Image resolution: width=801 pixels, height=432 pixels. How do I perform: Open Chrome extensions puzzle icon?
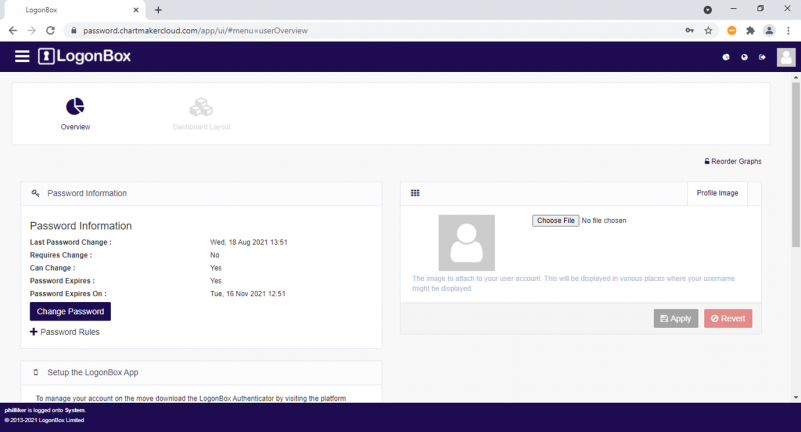pos(750,30)
